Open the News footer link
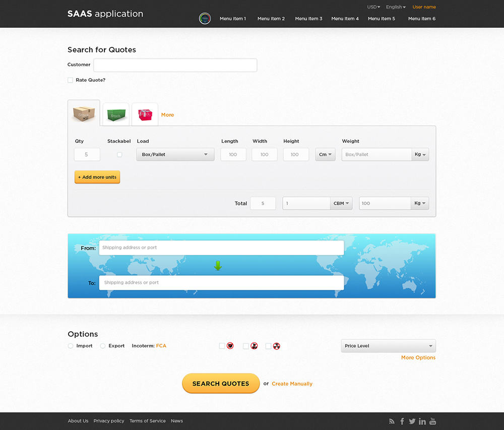 tap(177, 421)
